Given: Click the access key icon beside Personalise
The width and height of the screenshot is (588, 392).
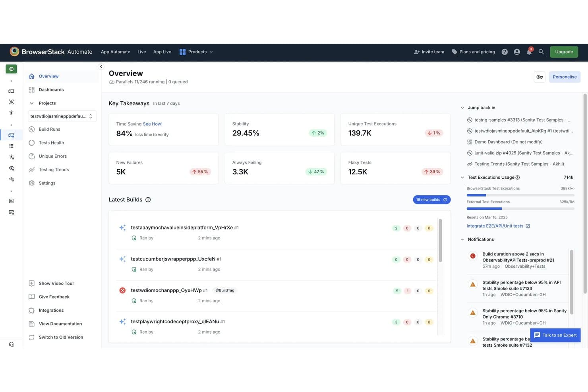Looking at the screenshot, I should 540,77.
